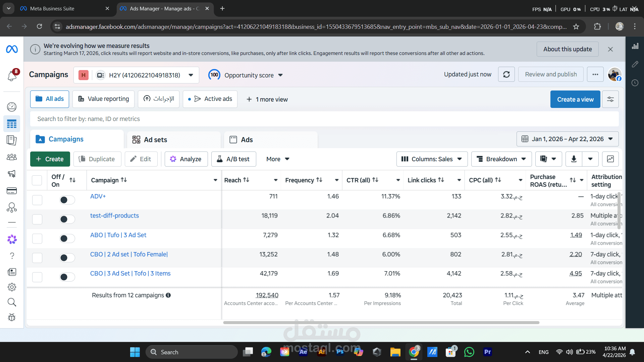Bookmark this page with the star icon
The height and width of the screenshot is (362, 644).
576,26
